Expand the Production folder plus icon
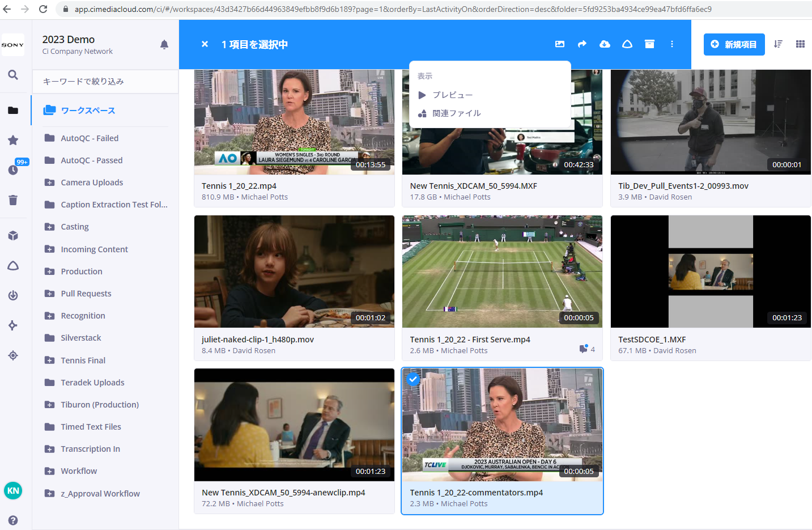The image size is (812, 530). click(x=50, y=272)
